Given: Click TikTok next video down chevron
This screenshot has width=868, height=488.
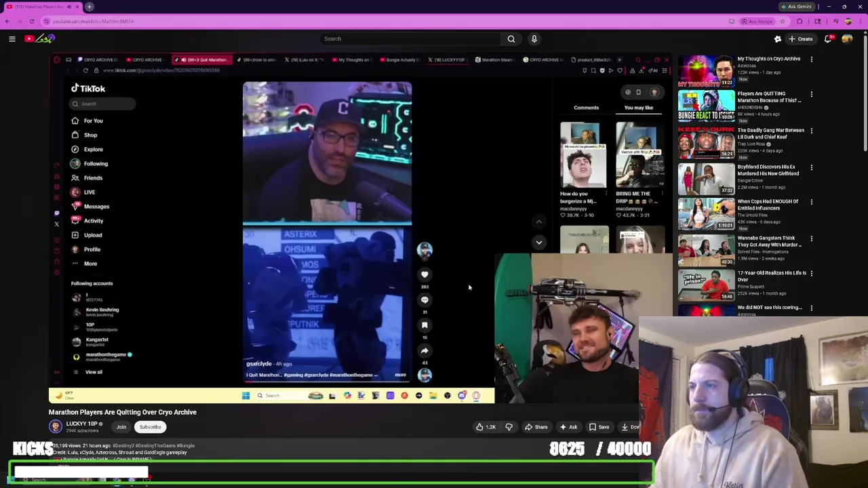Looking at the screenshot, I should tap(538, 242).
